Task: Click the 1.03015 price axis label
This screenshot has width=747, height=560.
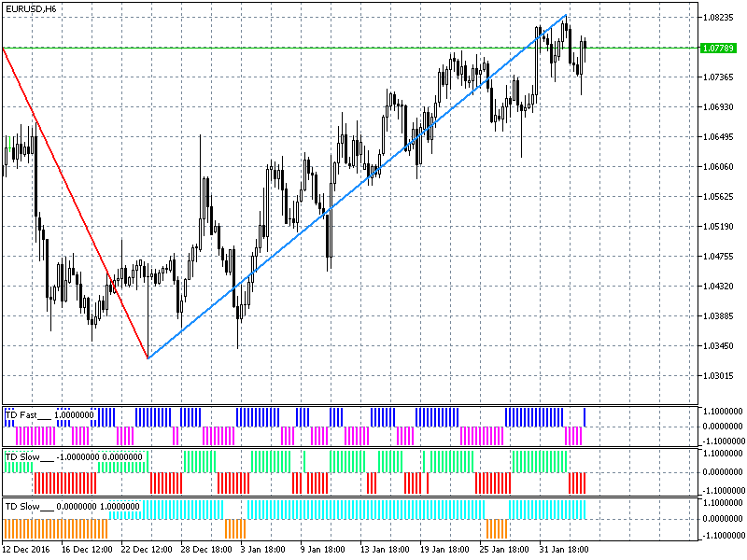Action: click(x=718, y=376)
